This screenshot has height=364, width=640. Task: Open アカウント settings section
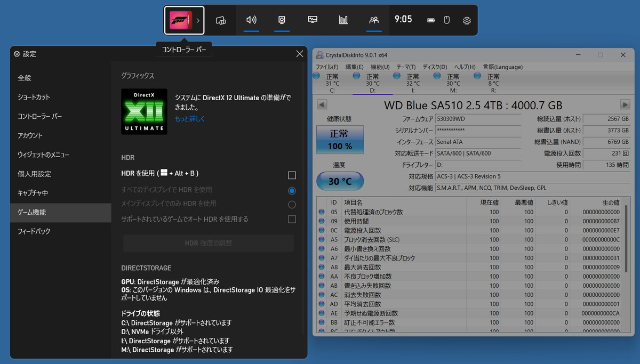tap(60, 135)
